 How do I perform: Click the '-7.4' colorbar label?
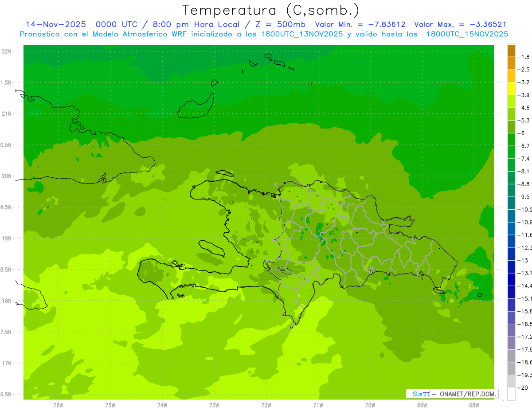(x=524, y=159)
